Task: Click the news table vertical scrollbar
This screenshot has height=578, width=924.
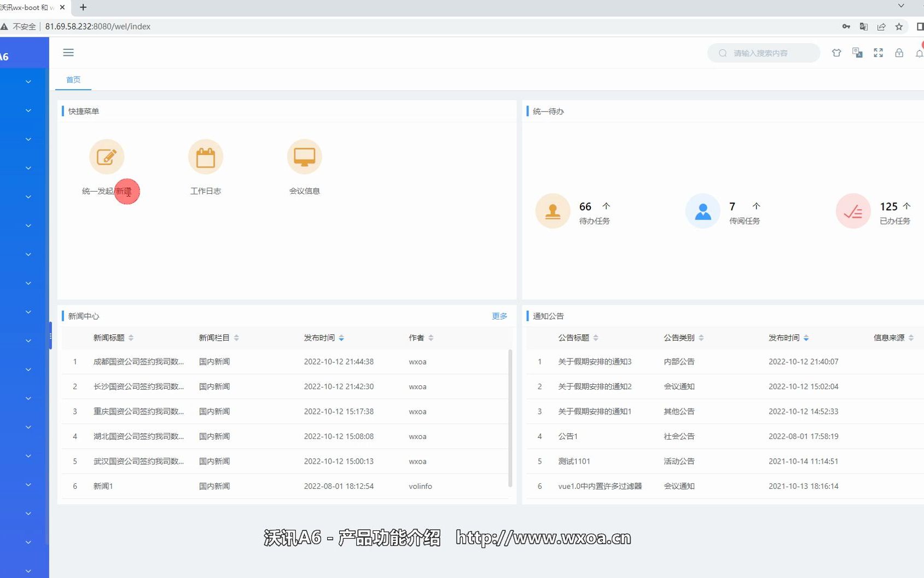Action: 510,419
